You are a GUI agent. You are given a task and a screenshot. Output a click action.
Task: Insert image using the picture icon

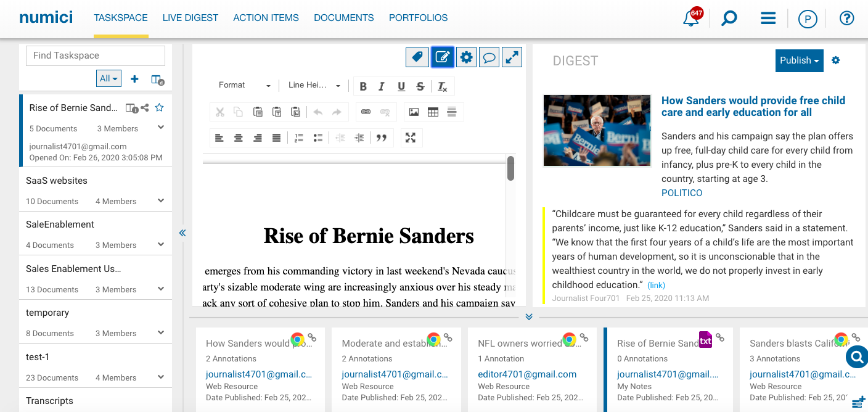[414, 112]
